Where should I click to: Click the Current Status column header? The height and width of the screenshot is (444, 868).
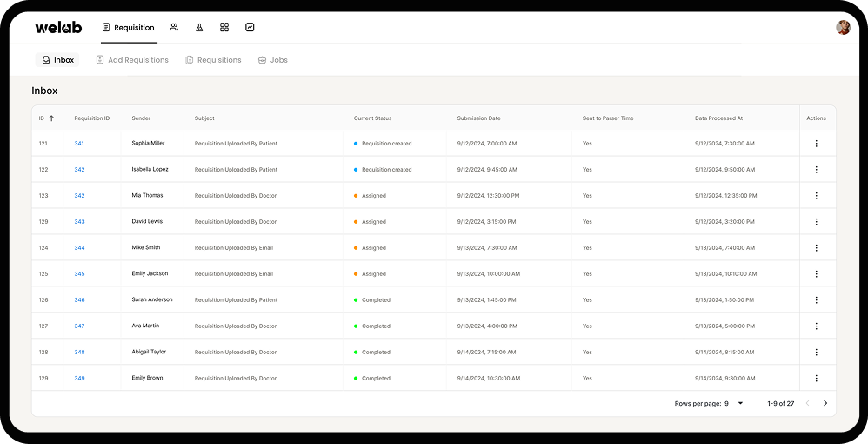372,118
